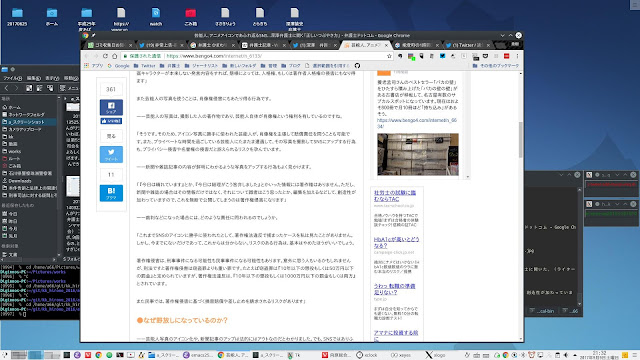Image resolution: width=640 pixels, height=360 pixels.
Task: Open the 社労士の試験に臨むならTAC ad link
Action: (x=395, y=196)
